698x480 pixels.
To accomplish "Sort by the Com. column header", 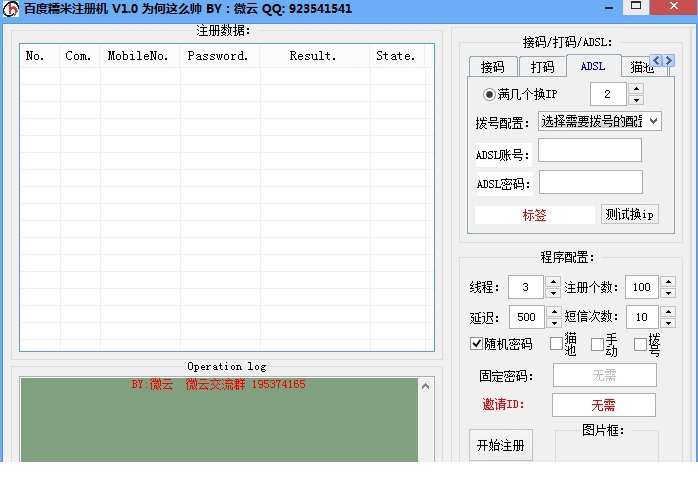I will coord(80,56).
